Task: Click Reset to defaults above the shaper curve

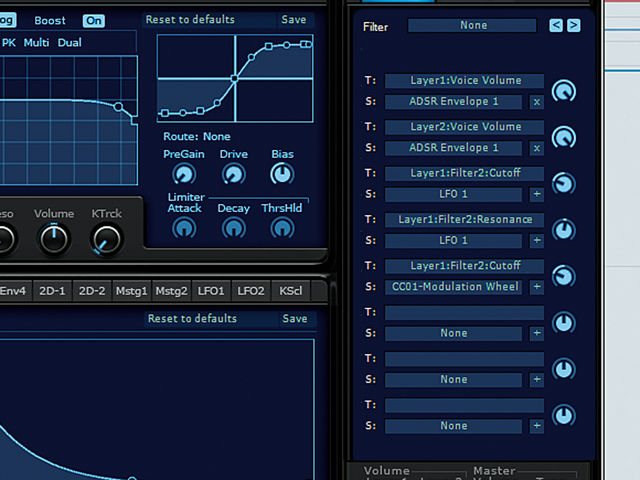Action: pos(190,20)
